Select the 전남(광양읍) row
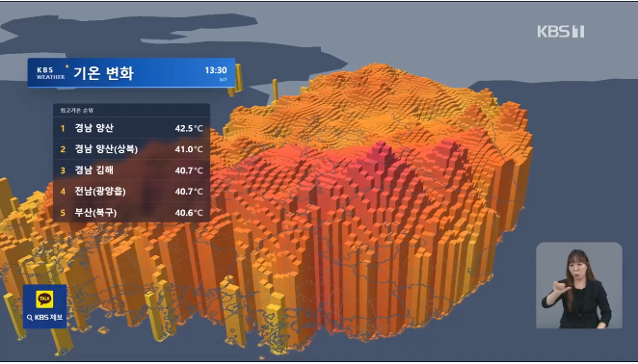This screenshot has width=638, height=364. (x=131, y=192)
